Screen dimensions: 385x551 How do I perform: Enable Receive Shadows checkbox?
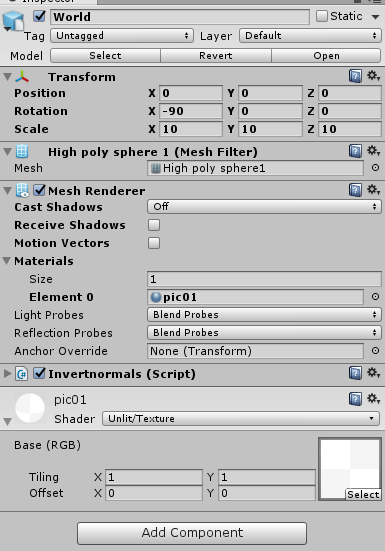point(154,225)
